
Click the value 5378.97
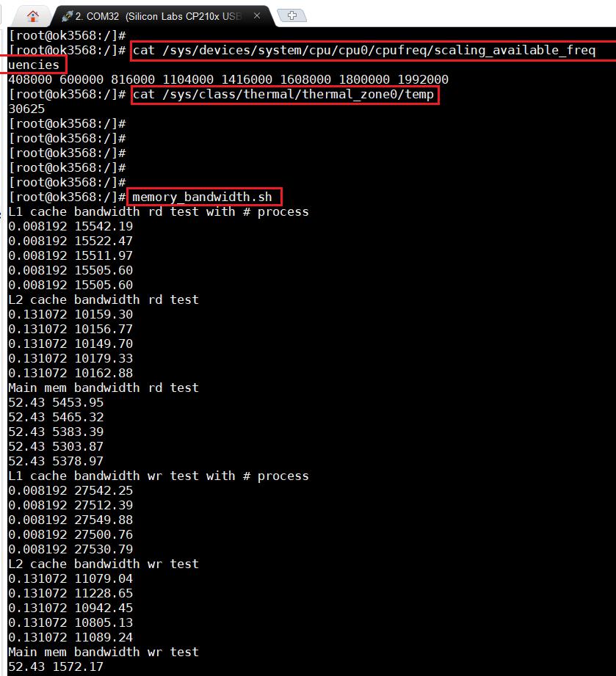pos(78,461)
